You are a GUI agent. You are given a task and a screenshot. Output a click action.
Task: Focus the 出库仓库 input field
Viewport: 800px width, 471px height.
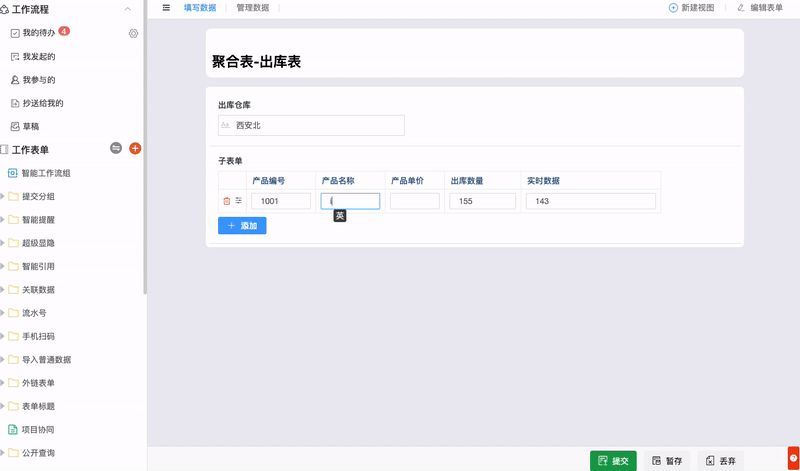point(311,126)
